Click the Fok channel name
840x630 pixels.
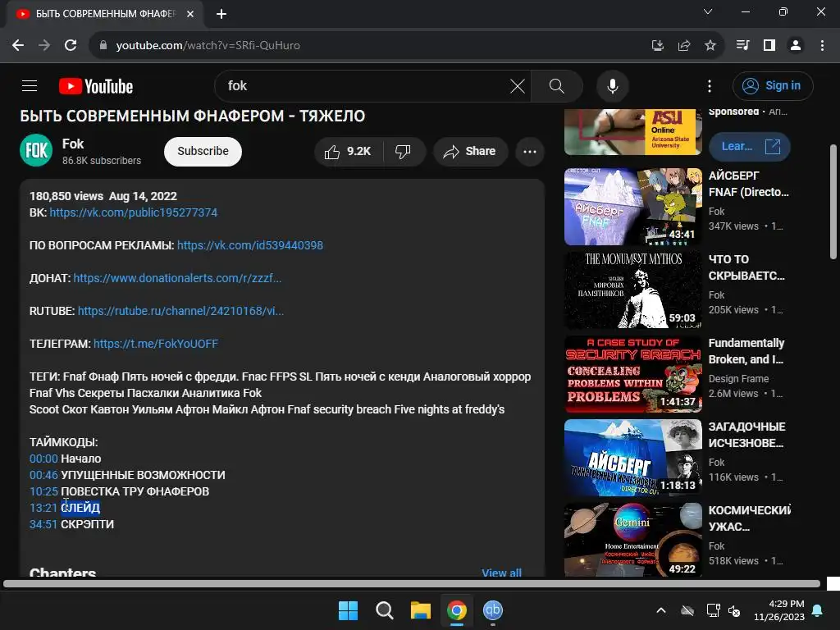[73, 144]
